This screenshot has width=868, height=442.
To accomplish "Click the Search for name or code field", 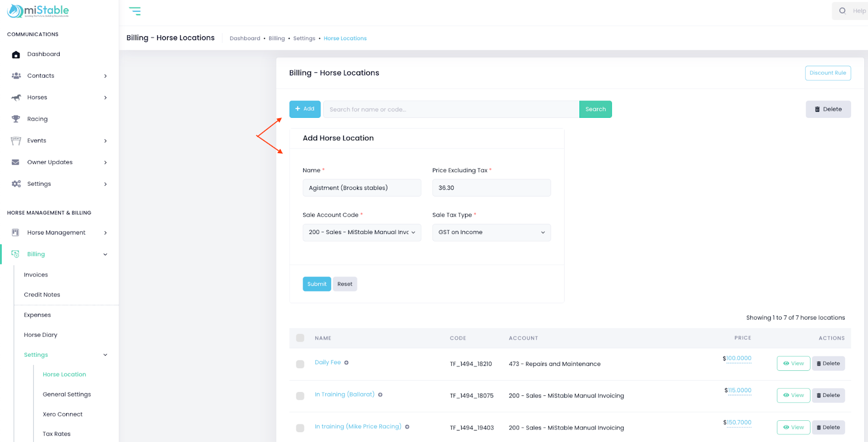I will (x=450, y=109).
